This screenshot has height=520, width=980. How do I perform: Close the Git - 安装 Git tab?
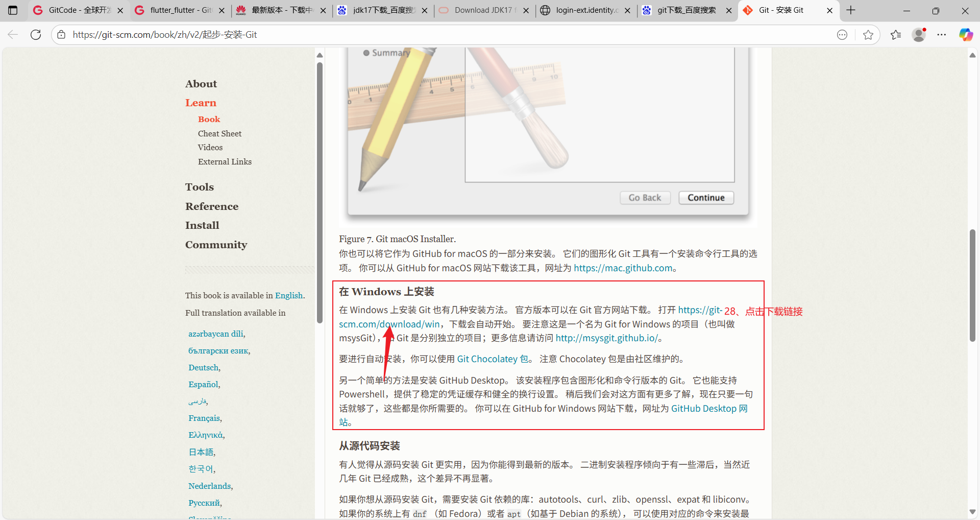[x=830, y=10]
